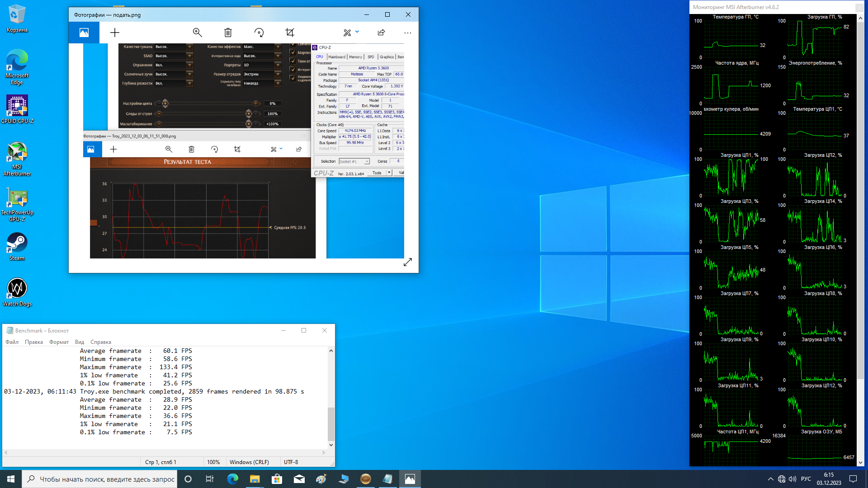Open the Справка menu in Notepad
The image size is (868, 488).
pyautogui.click(x=100, y=342)
